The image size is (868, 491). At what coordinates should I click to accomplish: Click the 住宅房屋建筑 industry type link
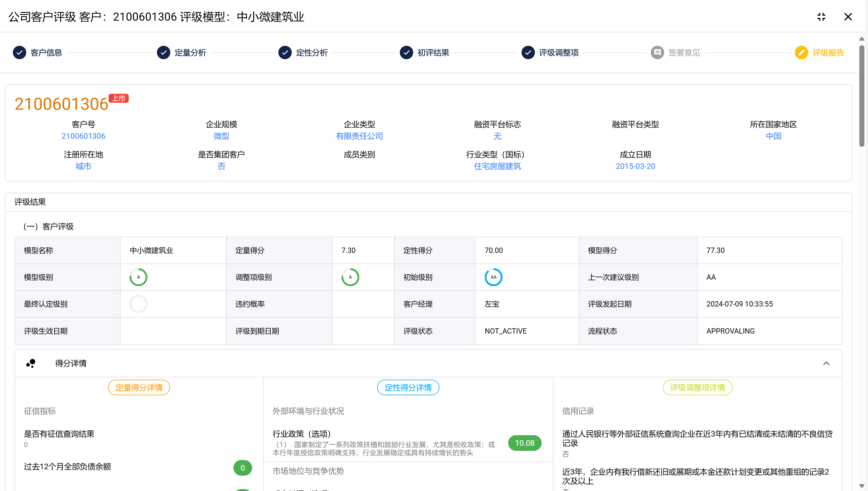tap(497, 166)
